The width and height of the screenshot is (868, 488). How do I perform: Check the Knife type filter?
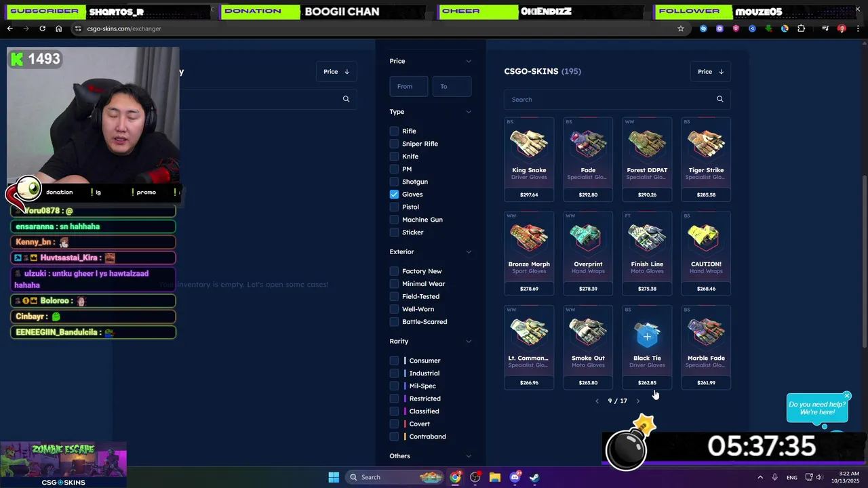tap(394, 157)
